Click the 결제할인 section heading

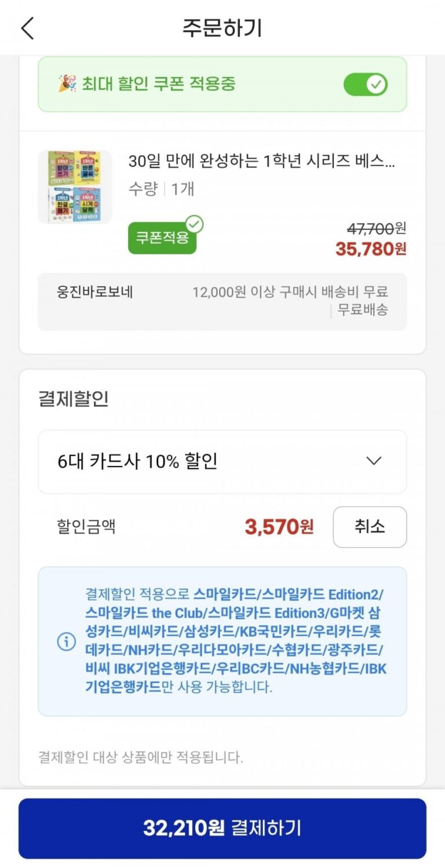tap(74, 399)
